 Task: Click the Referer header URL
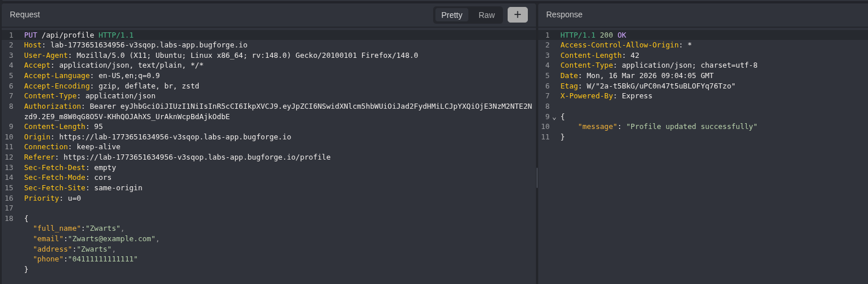click(196, 157)
